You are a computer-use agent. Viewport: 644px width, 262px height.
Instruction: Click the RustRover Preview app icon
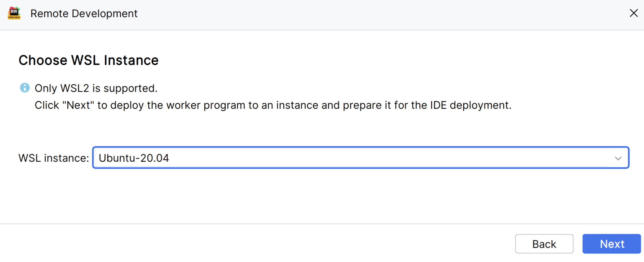point(14,13)
